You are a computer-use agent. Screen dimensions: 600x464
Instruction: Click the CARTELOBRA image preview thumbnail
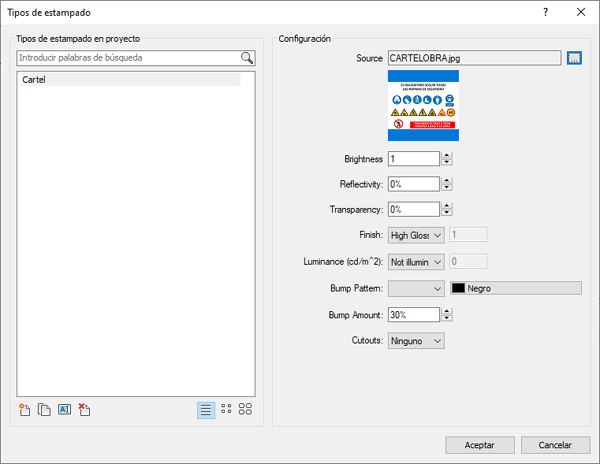421,105
